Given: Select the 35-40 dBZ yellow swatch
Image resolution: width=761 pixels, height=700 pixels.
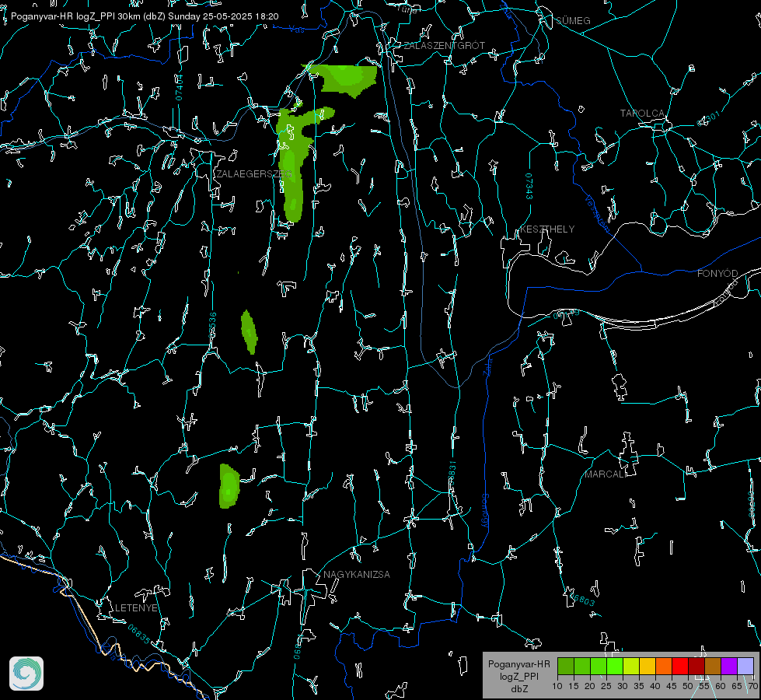Looking at the screenshot, I should (x=648, y=666).
